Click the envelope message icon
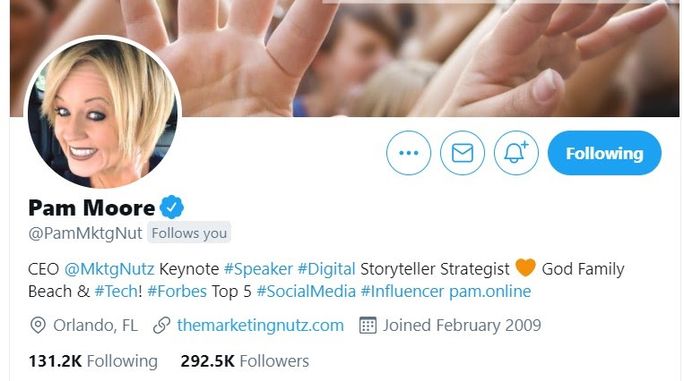 (x=462, y=153)
